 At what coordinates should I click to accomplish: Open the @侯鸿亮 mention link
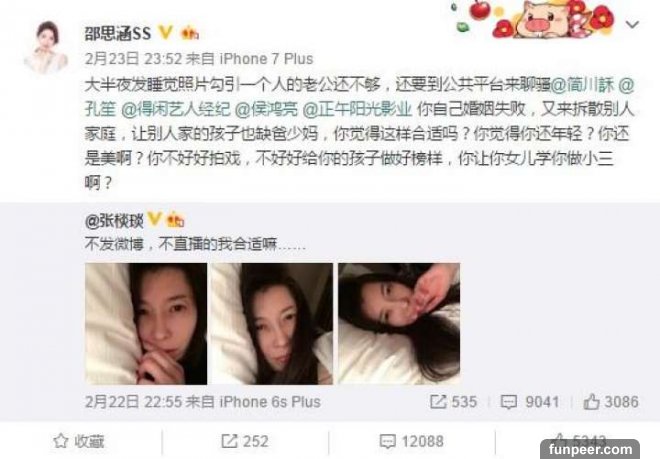pos(266,109)
